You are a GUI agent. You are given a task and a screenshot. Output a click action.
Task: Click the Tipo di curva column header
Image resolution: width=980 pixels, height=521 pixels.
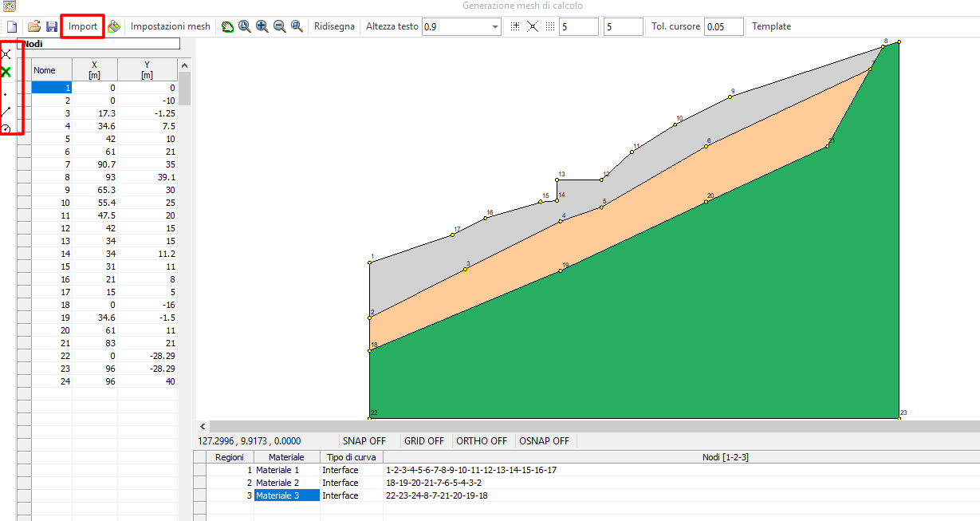[352, 457]
